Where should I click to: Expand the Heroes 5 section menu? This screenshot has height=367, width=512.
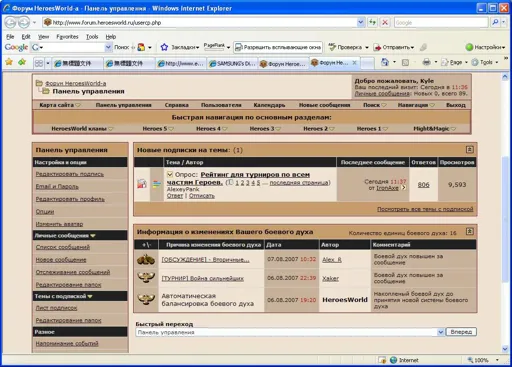pyautogui.click(x=158, y=129)
